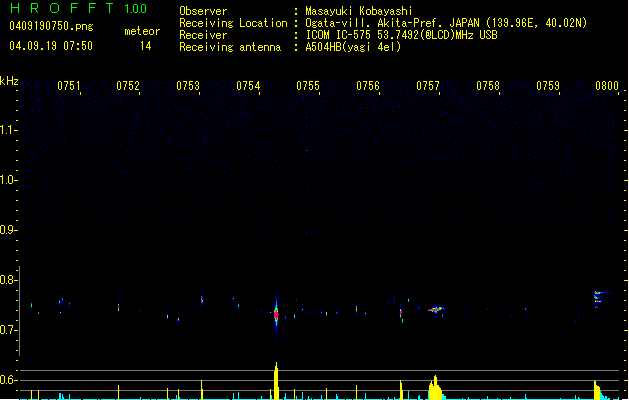Viewport: 629px width, 400px height.
Task: Click the 0753 time axis marker
Action: [x=188, y=86]
